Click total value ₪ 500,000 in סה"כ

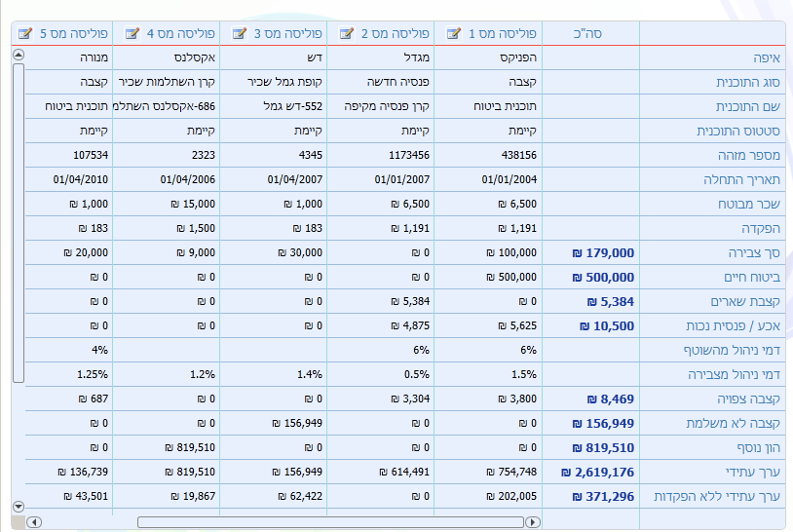point(603,277)
